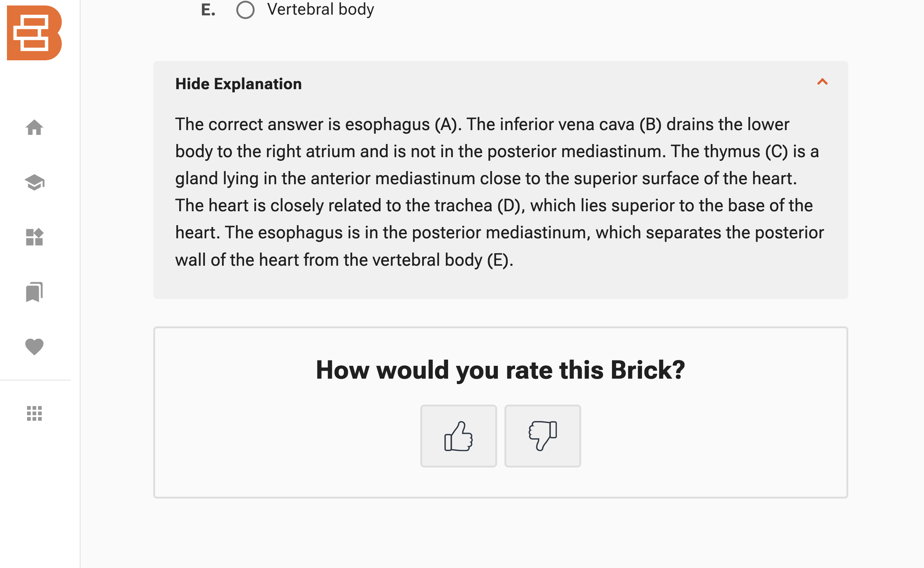Open the widgets dashboard icon

[x=34, y=237]
